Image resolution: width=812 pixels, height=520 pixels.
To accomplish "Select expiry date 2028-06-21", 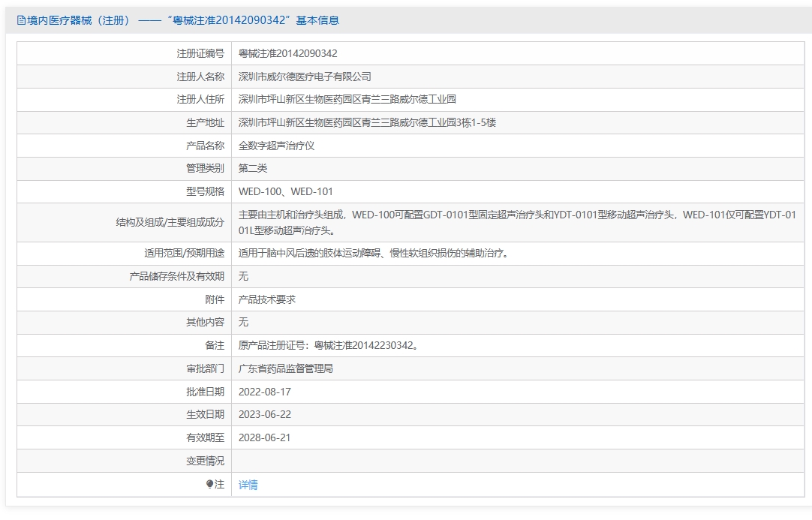I will point(265,437).
